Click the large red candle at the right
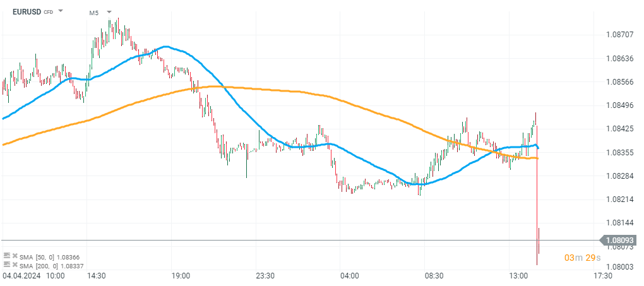The width and height of the screenshot is (644, 286). pos(537,189)
